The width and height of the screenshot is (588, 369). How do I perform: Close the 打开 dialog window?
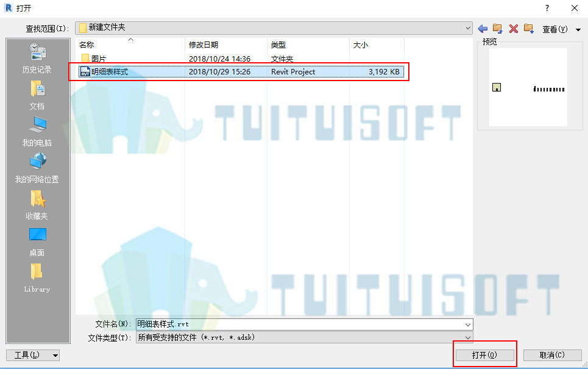click(575, 8)
